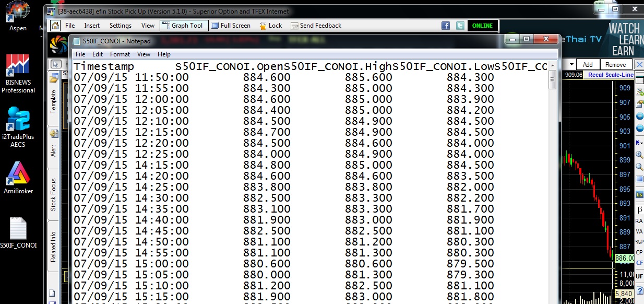
Task: Click Open value 883.800 at 14:25:00
Action: click(x=267, y=186)
